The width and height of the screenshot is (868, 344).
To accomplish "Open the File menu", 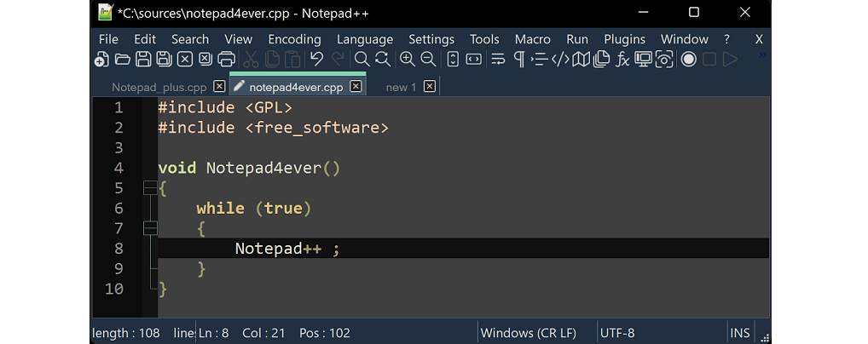I will (108, 39).
